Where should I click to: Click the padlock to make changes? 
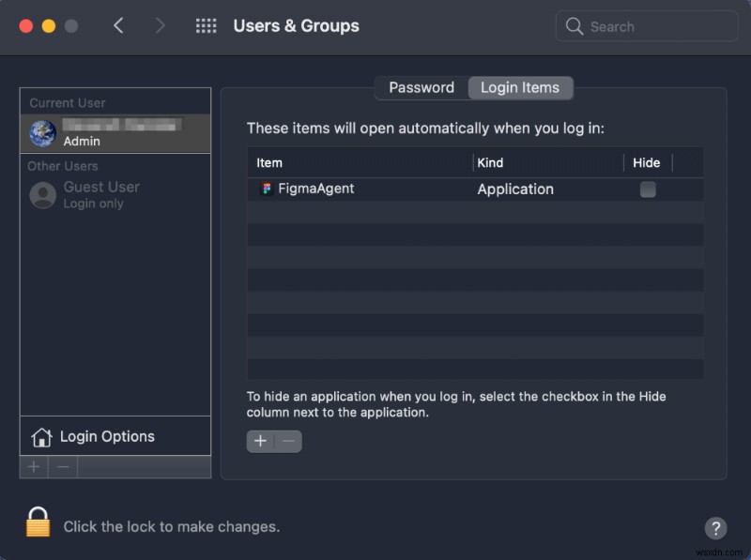pos(38,522)
